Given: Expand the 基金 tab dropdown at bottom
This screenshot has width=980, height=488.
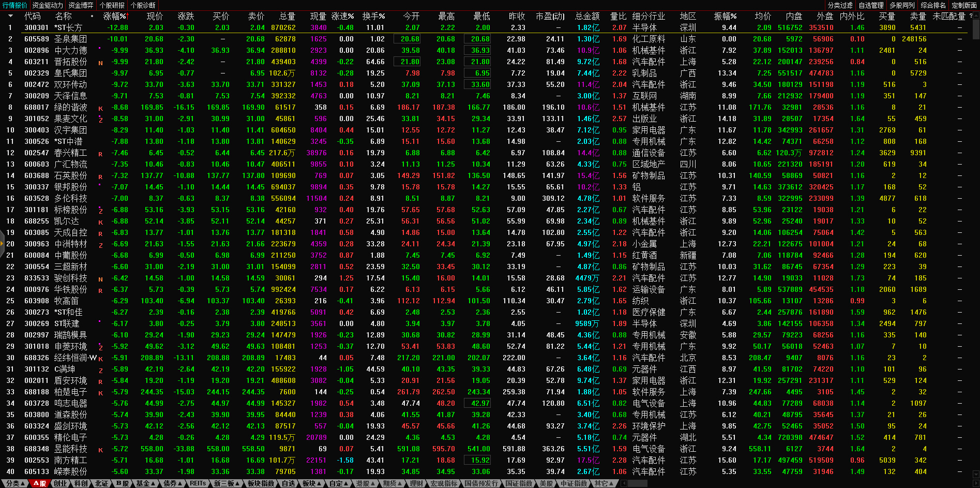Looking at the screenshot, I should pyautogui.click(x=145, y=483).
